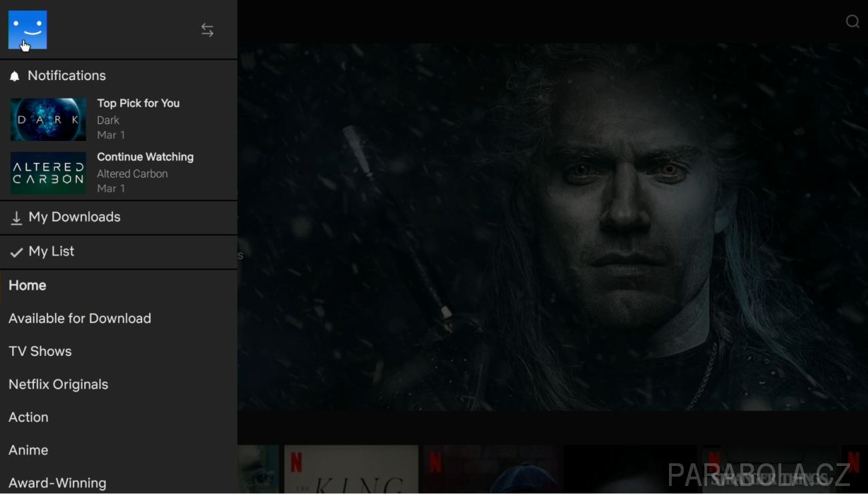Image resolution: width=868 pixels, height=494 pixels.
Task: Open the Notifications section heading
Action: [67, 75]
